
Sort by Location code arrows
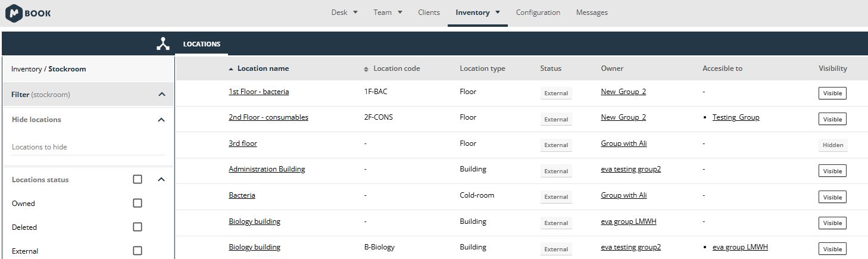tap(366, 69)
